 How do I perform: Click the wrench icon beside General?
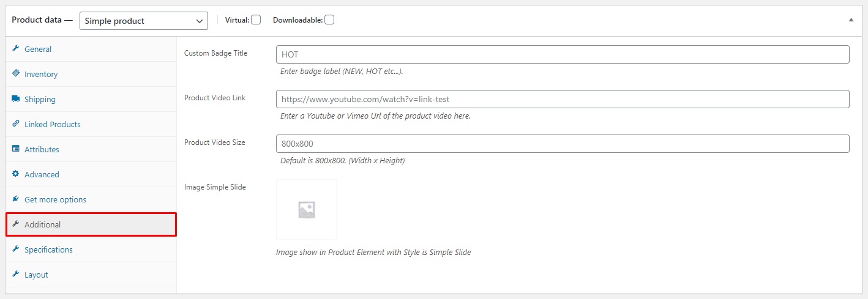click(16, 49)
